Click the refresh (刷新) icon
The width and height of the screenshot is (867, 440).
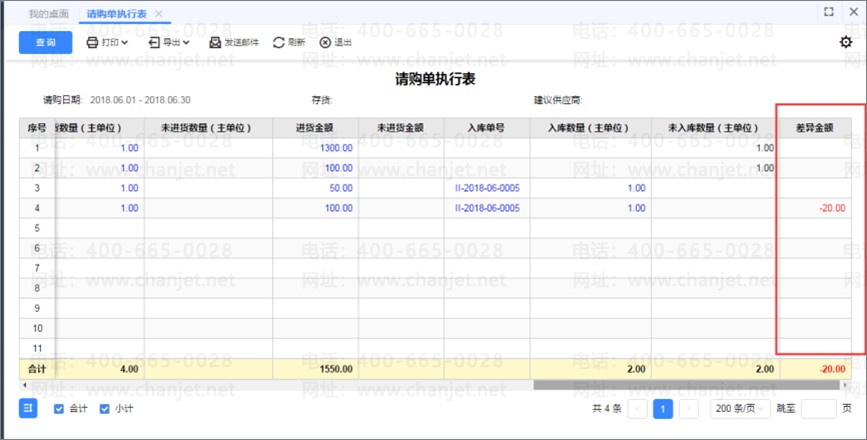click(x=279, y=43)
